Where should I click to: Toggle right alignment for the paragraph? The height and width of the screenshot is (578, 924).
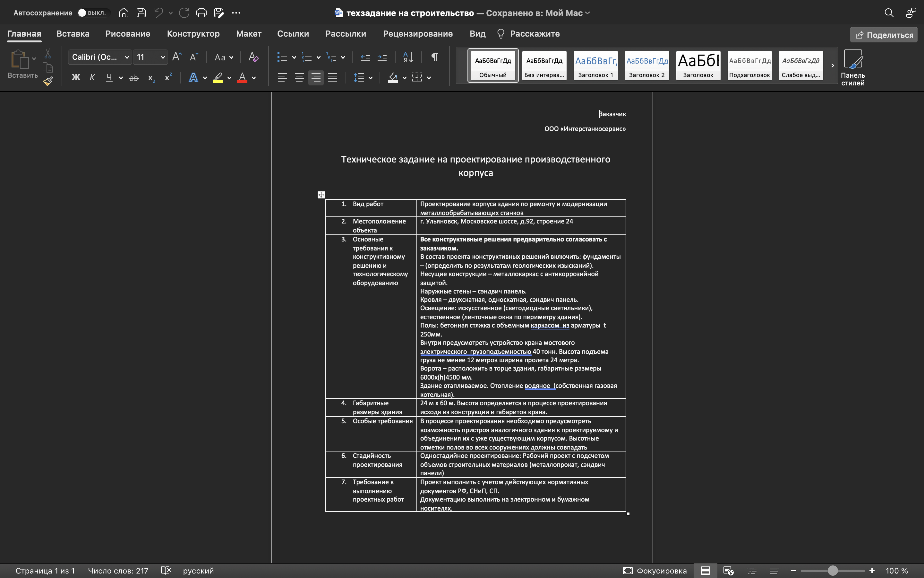[x=316, y=78]
